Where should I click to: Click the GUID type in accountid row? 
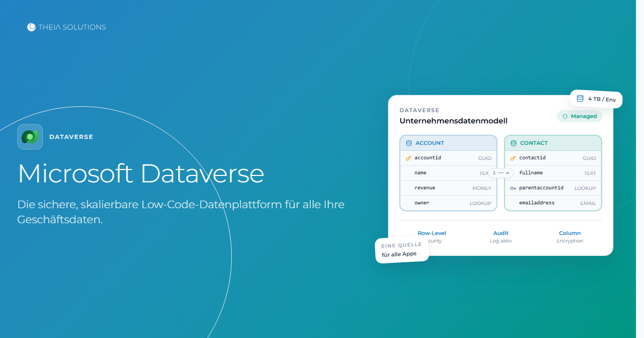click(x=485, y=158)
